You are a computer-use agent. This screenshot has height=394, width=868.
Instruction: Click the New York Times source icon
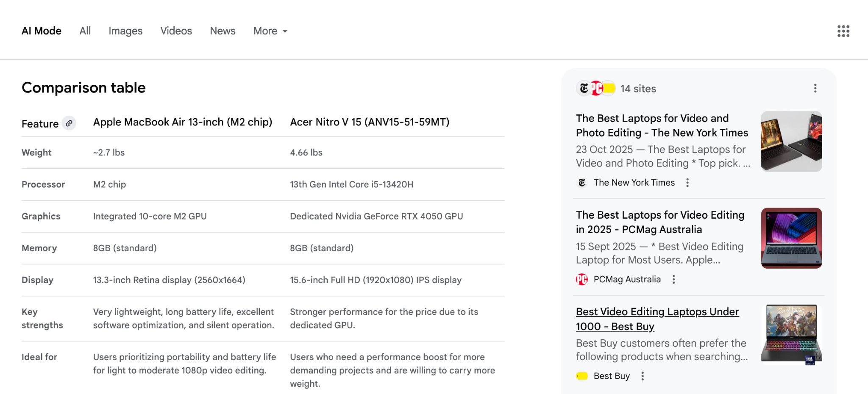click(582, 183)
